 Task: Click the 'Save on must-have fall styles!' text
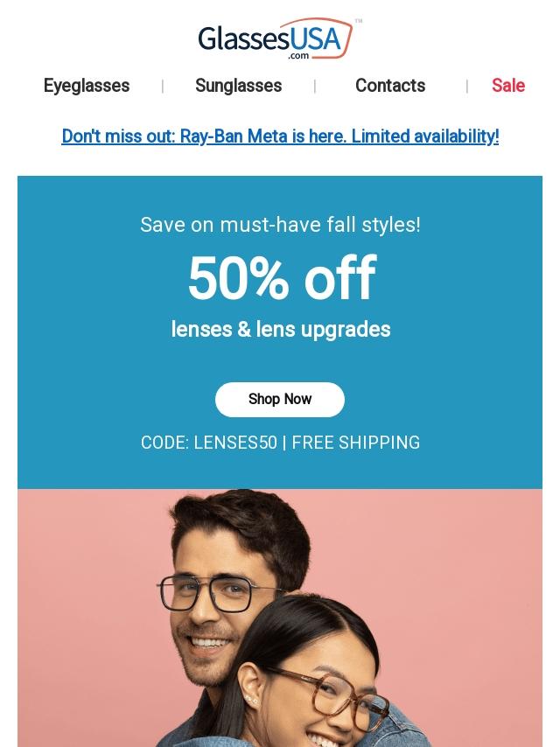(x=280, y=225)
